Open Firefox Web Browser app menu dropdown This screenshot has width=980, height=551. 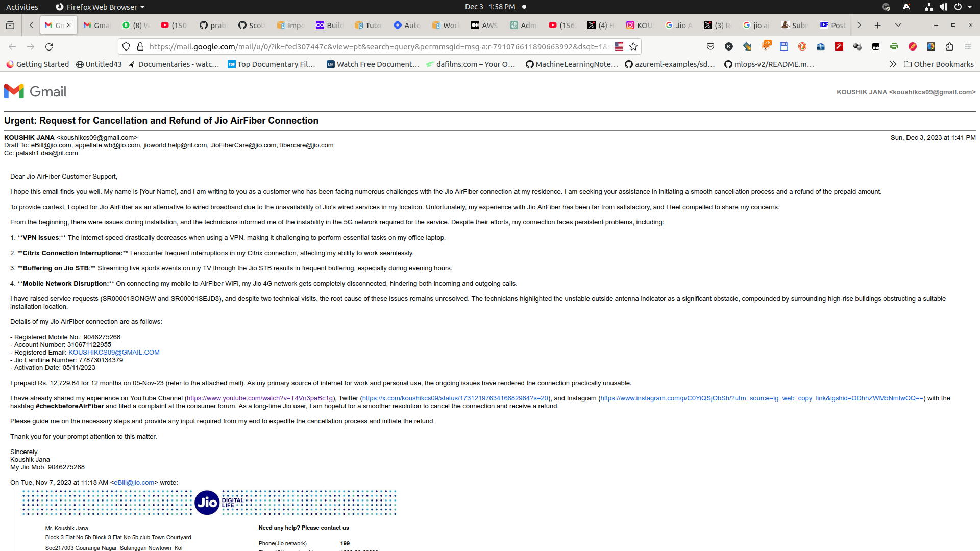pos(101,7)
